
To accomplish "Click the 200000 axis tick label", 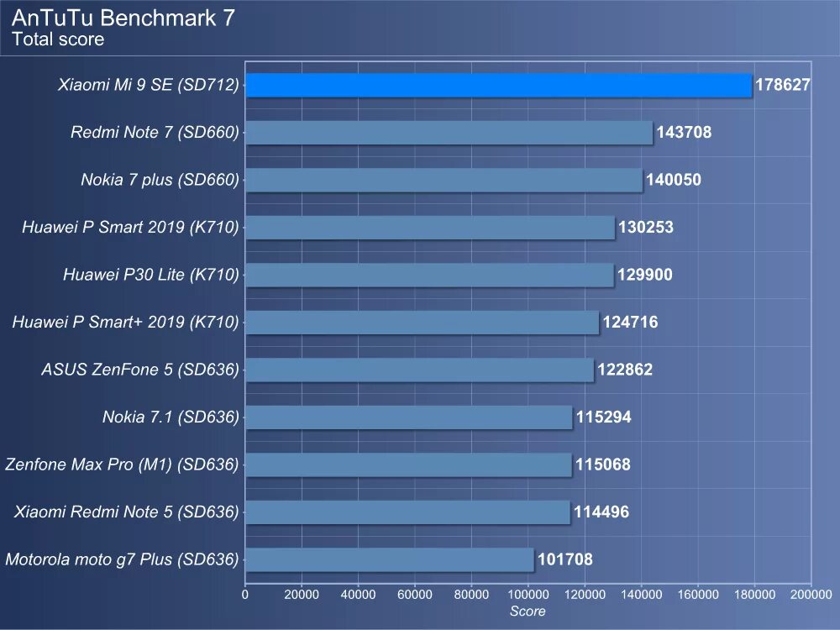I will (811, 595).
